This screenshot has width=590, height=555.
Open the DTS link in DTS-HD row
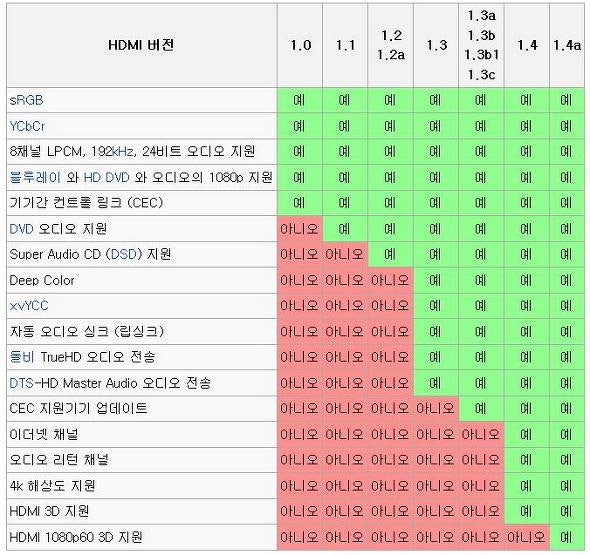tap(21, 383)
